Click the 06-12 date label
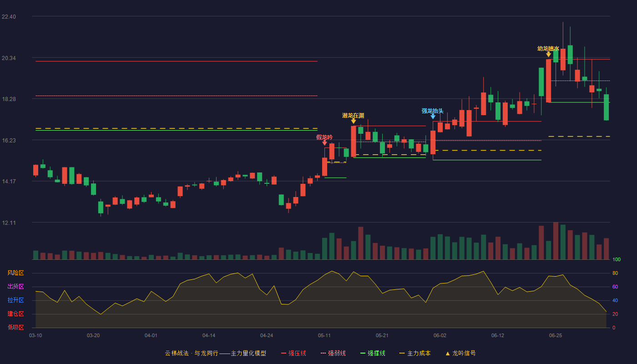Screen dimensions: 637x364 [498, 335]
